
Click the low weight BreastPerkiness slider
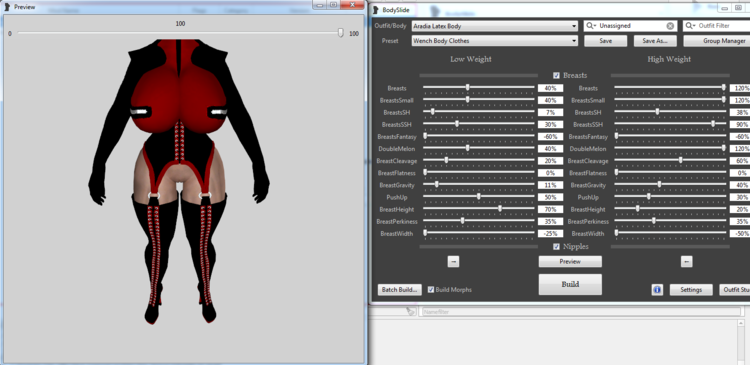pos(478,221)
